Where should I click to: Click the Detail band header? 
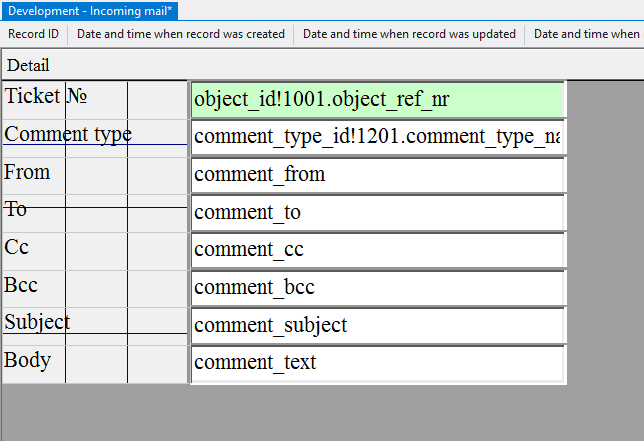point(28,65)
